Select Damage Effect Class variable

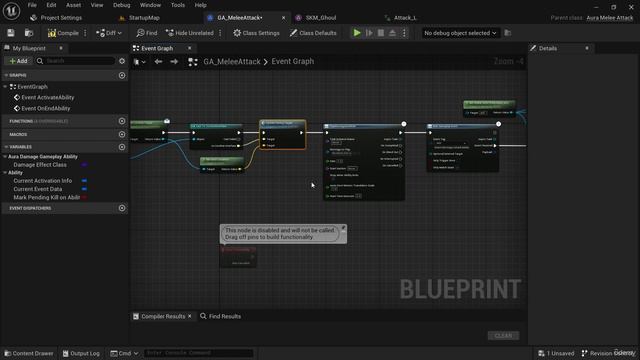click(40, 165)
